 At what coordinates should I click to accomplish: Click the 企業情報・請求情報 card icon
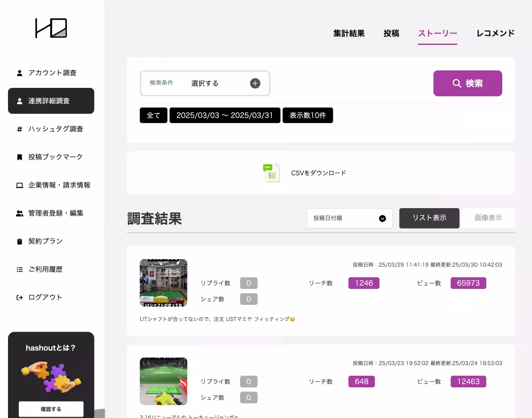pyautogui.click(x=19, y=185)
